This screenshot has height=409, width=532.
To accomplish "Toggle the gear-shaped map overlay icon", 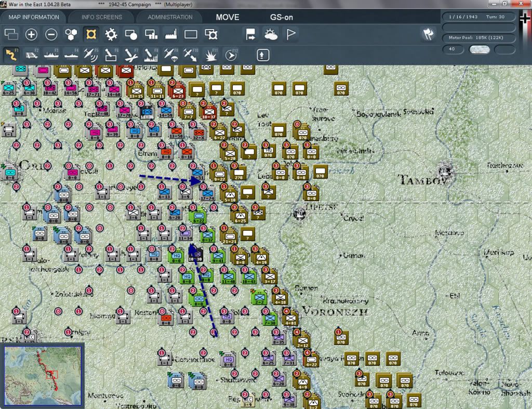I will [111, 34].
